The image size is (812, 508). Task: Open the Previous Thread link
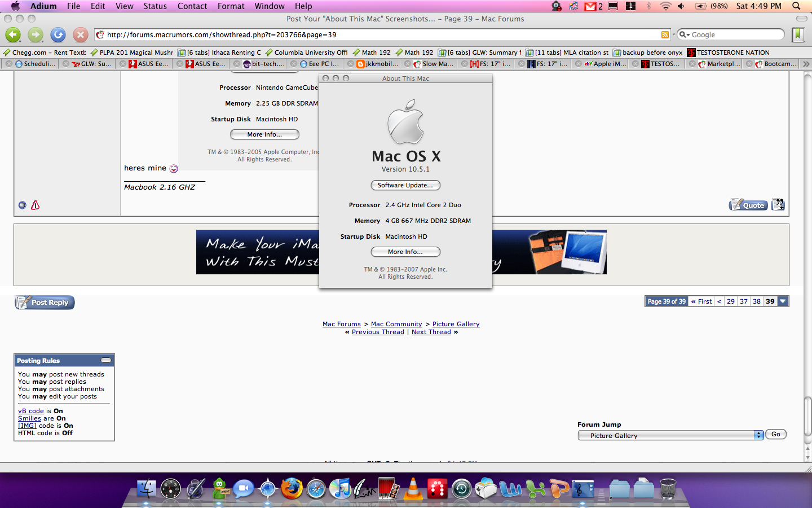click(378, 332)
